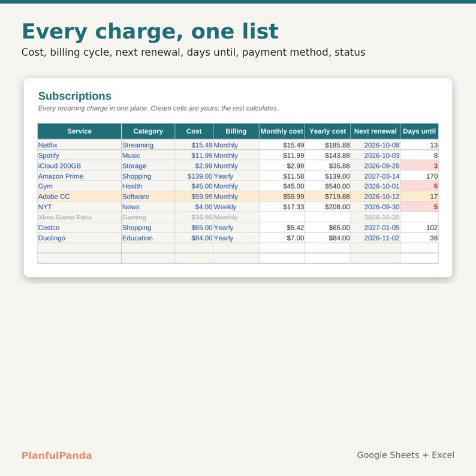Select the $4.00 cost cell for NYT
The width and height of the screenshot is (476, 476).
point(194,207)
